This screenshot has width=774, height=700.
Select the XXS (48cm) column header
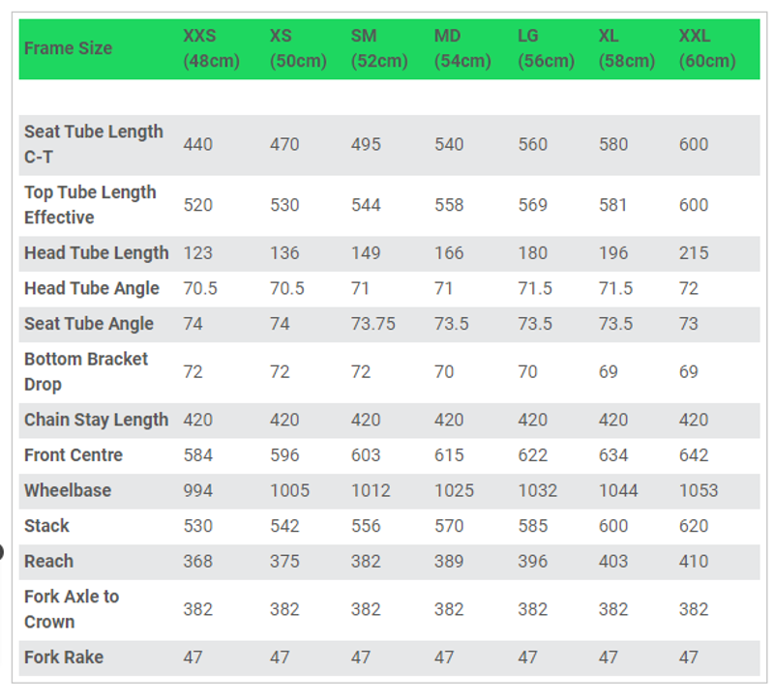coord(213,48)
